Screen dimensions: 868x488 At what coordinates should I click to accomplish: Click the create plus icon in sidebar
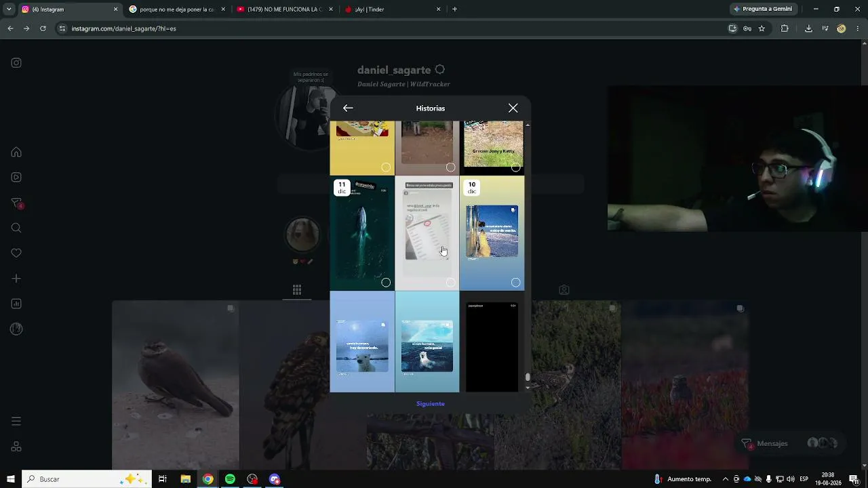16,279
